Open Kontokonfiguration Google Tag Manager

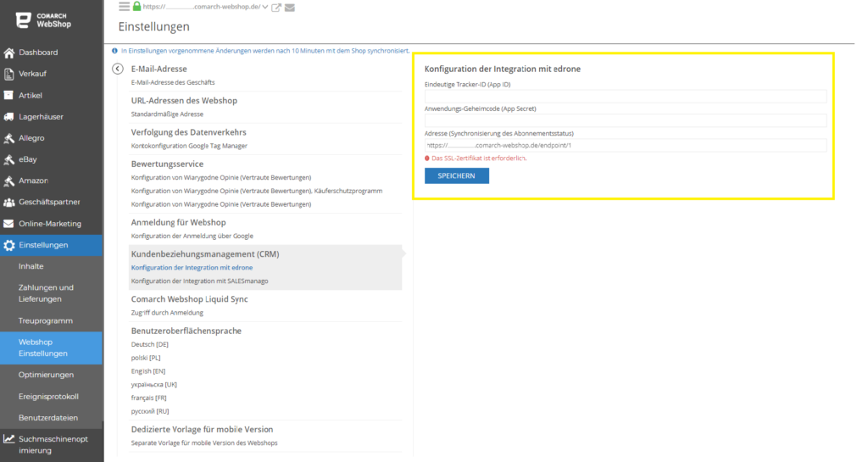189,146
